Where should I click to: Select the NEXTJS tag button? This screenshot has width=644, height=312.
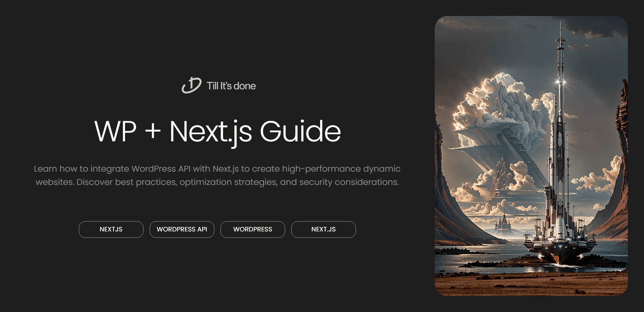111,229
